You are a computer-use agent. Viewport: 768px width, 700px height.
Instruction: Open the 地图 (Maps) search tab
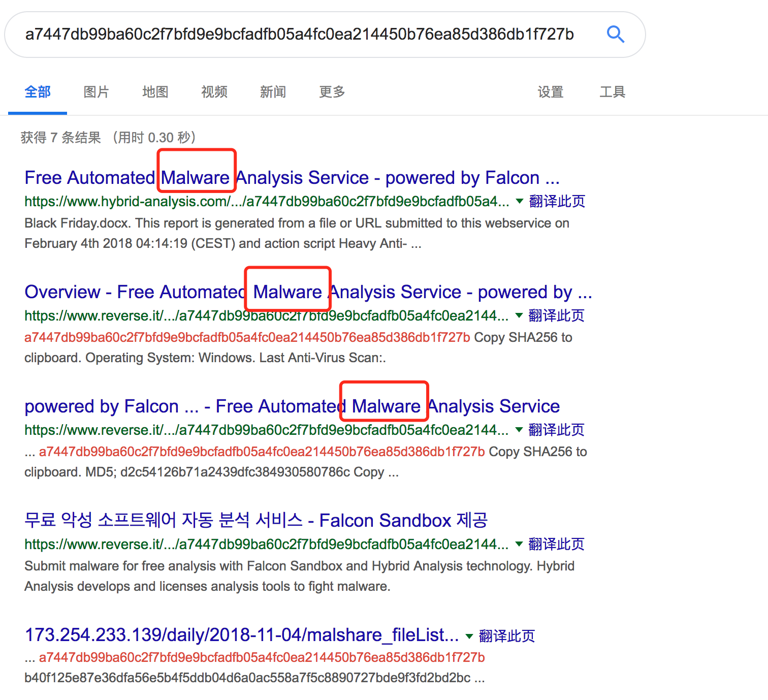coord(155,92)
